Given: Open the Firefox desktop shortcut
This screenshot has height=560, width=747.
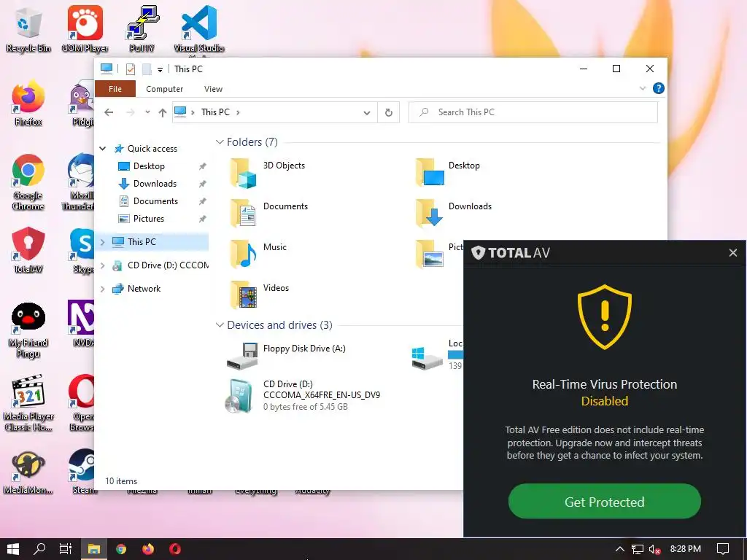Looking at the screenshot, I should click(x=28, y=104).
